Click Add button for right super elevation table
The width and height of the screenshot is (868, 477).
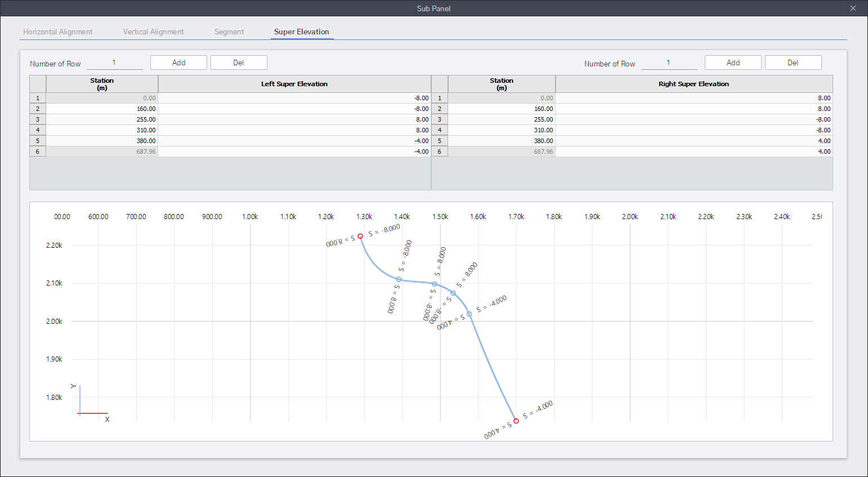click(x=733, y=63)
